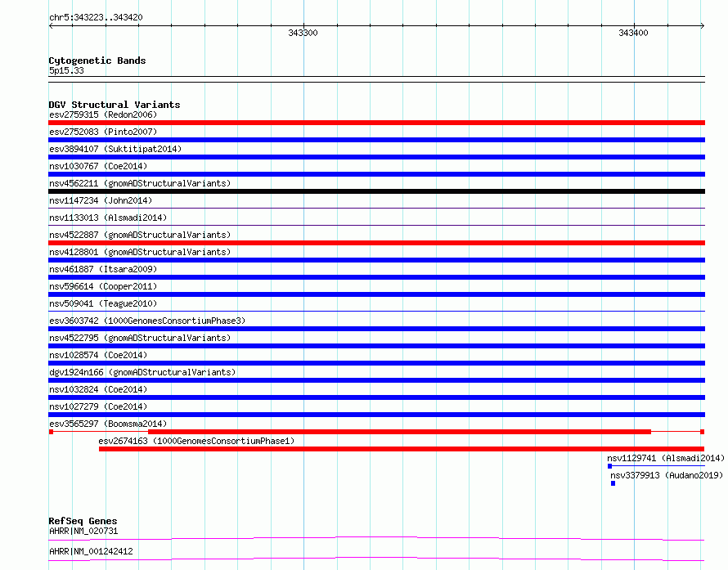Click the esv2759315 (Redon2006) variant label
This screenshot has height=570, width=728.
pos(103,114)
